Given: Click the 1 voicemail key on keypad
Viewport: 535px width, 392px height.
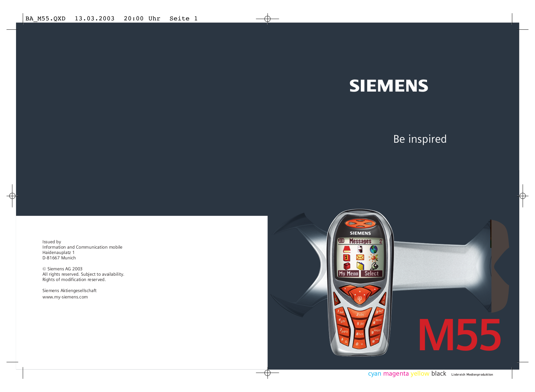Looking at the screenshot, I should point(341,312).
